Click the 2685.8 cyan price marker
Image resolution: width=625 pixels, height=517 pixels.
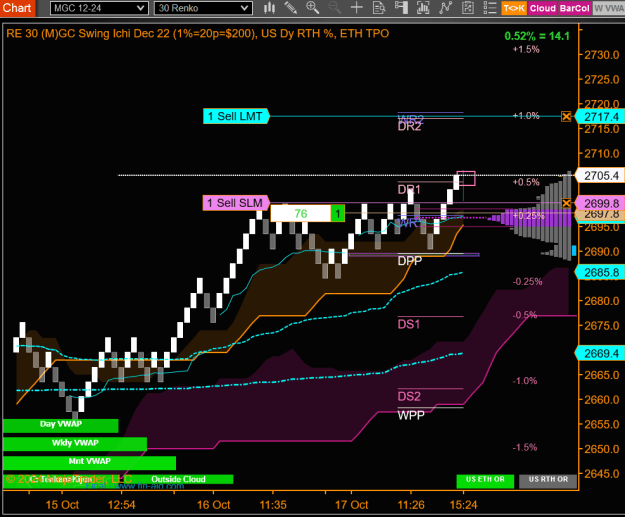click(600, 273)
